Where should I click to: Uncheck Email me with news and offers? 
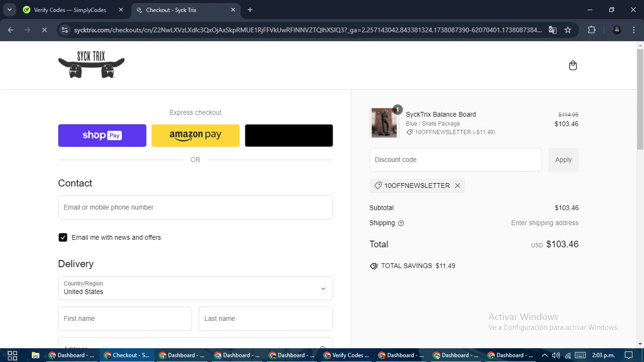point(63,237)
